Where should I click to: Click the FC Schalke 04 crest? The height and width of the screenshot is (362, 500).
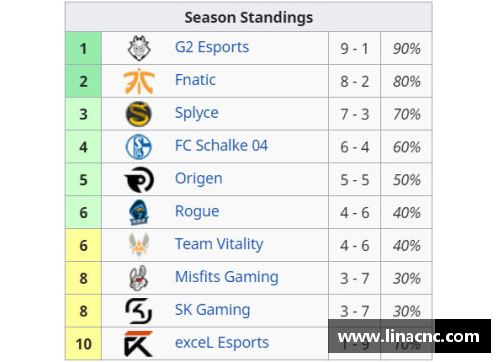point(139,147)
